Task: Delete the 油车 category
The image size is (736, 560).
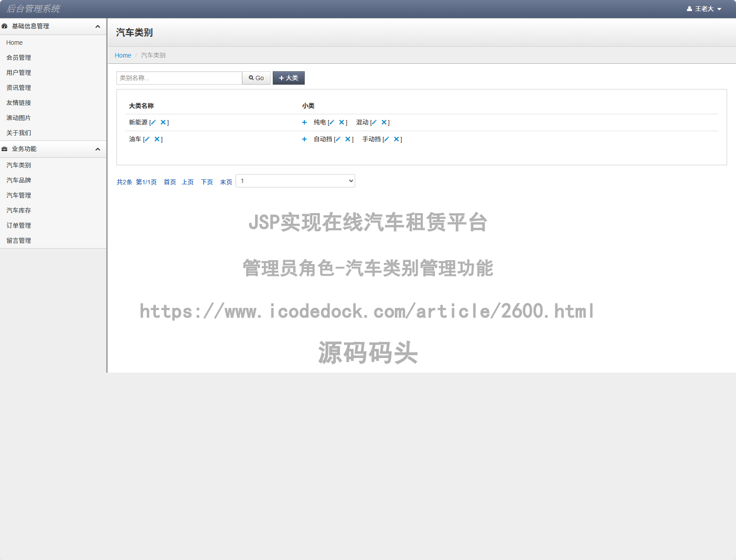Action: point(157,139)
